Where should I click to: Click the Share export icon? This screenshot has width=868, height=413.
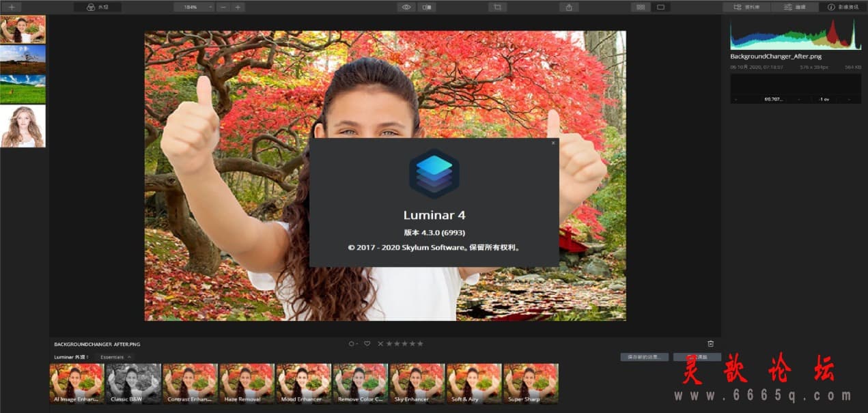pos(569,7)
